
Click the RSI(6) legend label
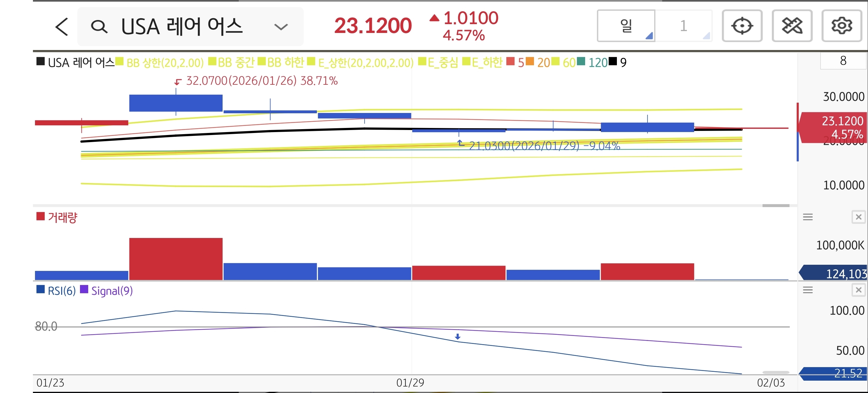pyautogui.click(x=61, y=291)
